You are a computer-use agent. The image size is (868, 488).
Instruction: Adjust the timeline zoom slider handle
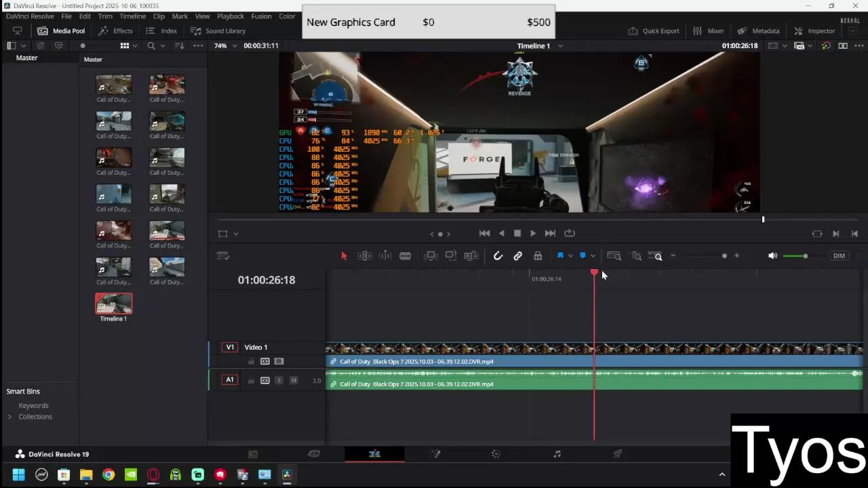[x=724, y=256]
